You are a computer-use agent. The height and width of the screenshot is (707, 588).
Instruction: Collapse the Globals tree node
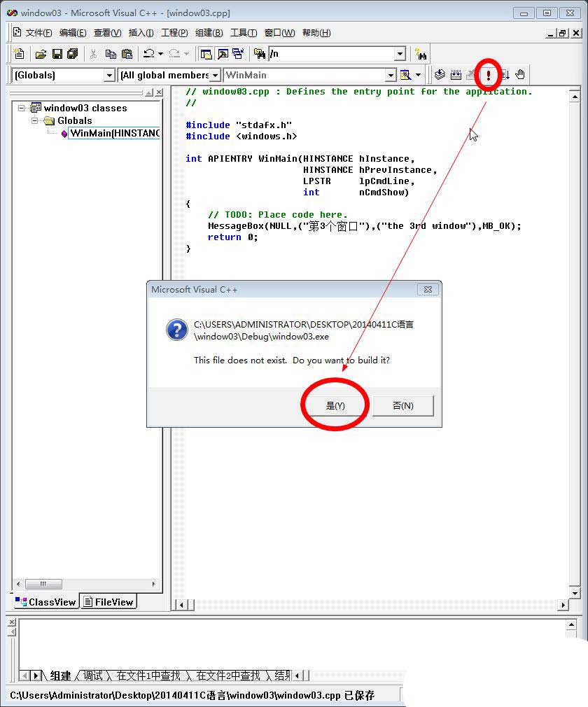[x=34, y=120]
